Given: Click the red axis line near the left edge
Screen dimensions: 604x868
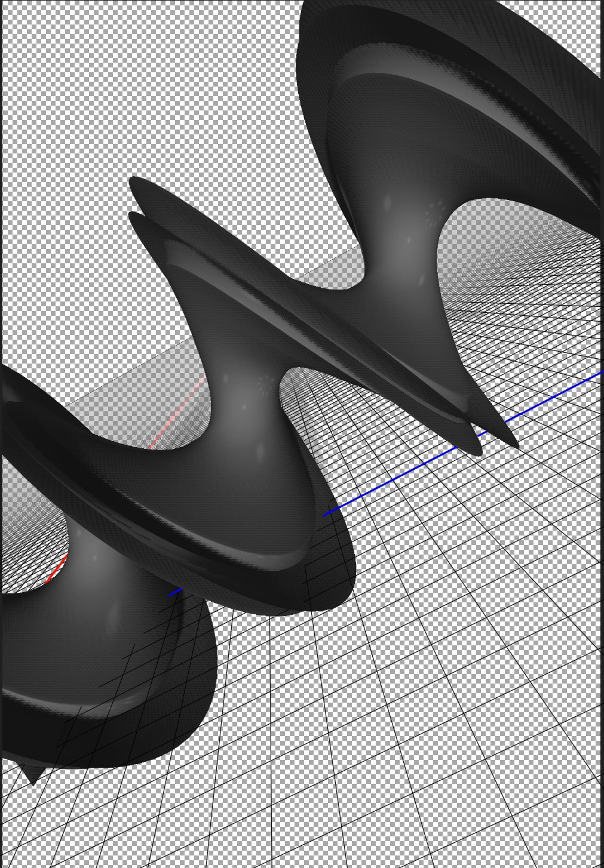Looking at the screenshot, I should coord(56,568).
